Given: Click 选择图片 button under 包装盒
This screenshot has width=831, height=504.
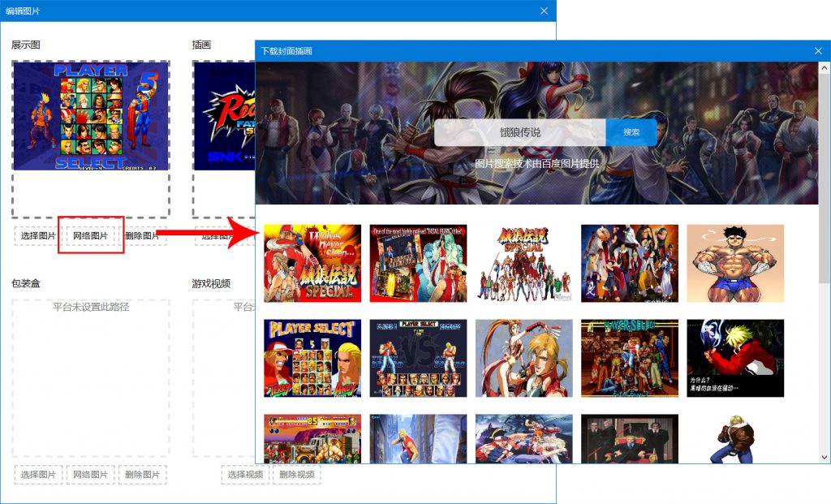Looking at the screenshot, I should pyautogui.click(x=38, y=474).
